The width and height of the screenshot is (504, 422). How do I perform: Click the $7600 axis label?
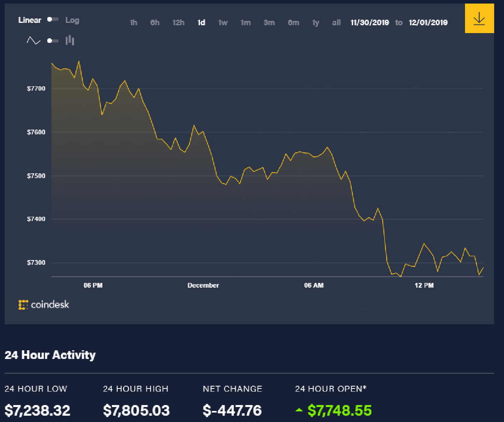[x=36, y=132]
